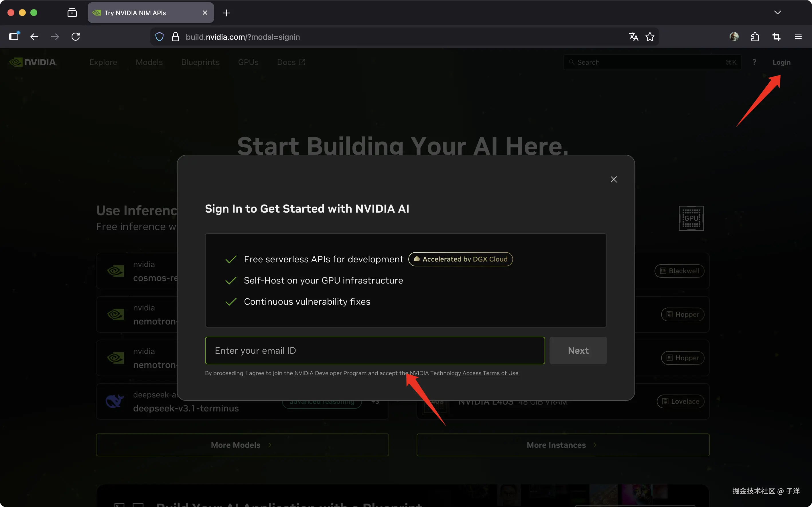
Task: Open the profile avatar icon in toolbar
Action: pos(734,37)
